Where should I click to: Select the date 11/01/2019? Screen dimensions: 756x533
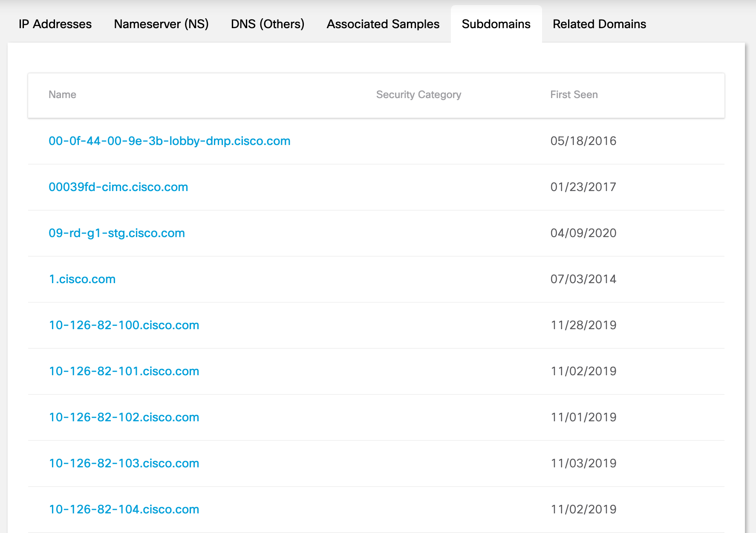(x=583, y=417)
